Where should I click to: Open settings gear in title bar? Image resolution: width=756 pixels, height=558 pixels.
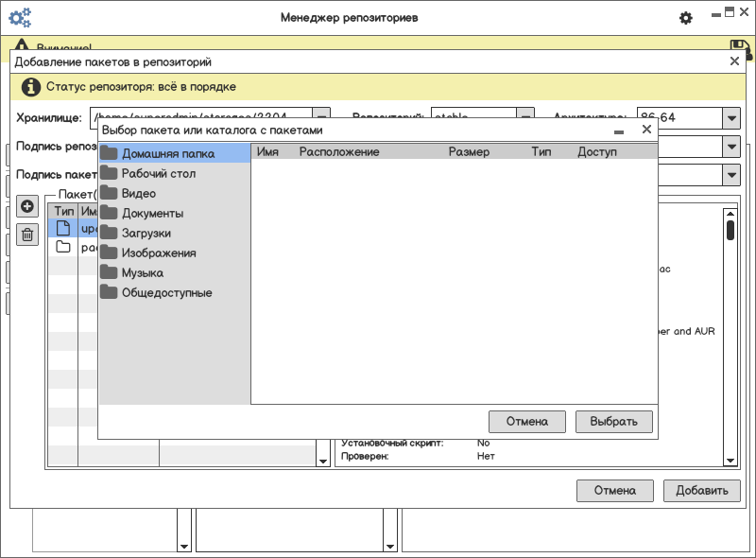coord(686,18)
